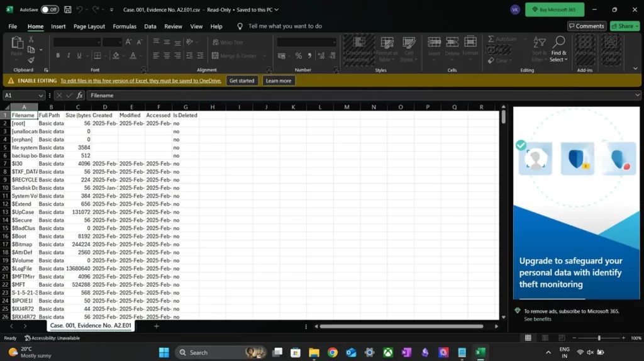Open the File menu
644x361 pixels.
(x=13, y=26)
